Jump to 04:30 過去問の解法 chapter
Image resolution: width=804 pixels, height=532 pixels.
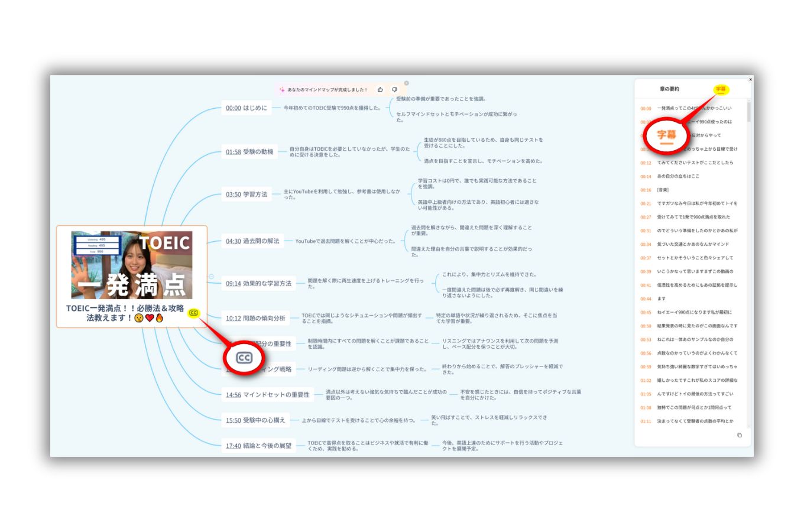pyautogui.click(x=252, y=241)
